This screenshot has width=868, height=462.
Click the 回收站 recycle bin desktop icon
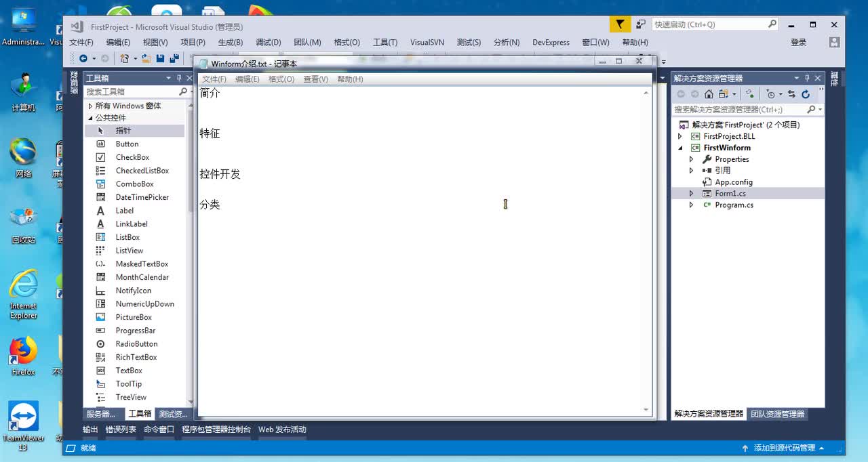coord(23,225)
